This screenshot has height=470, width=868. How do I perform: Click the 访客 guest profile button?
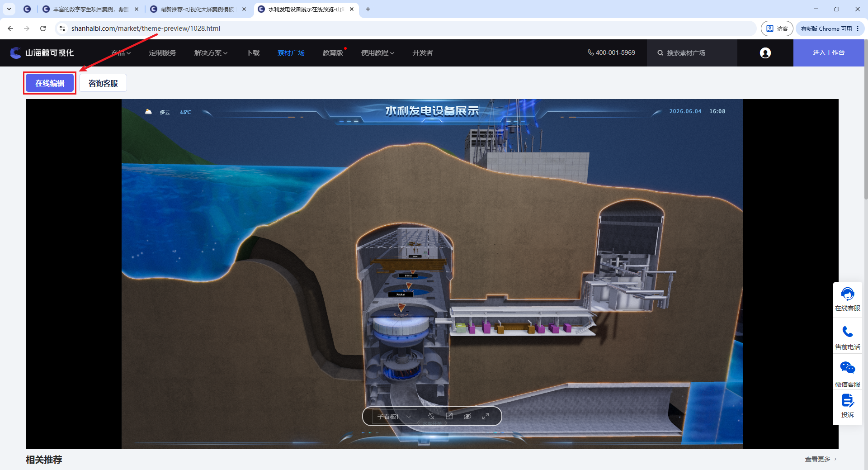pyautogui.click(x=777, y=28)
